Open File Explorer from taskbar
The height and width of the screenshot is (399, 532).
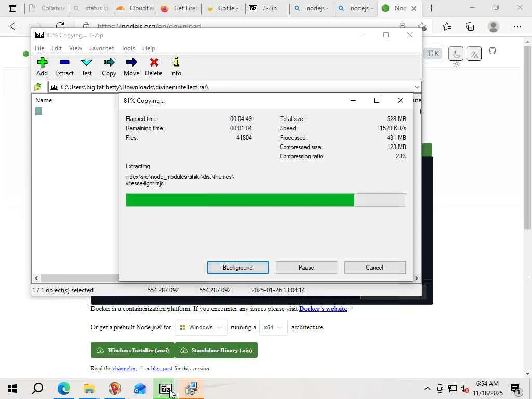coord(89,389)
